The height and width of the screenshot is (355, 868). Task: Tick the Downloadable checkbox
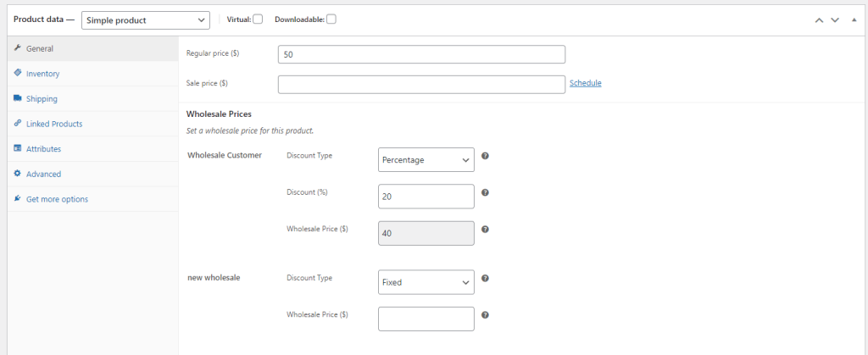tap(331, 19)
